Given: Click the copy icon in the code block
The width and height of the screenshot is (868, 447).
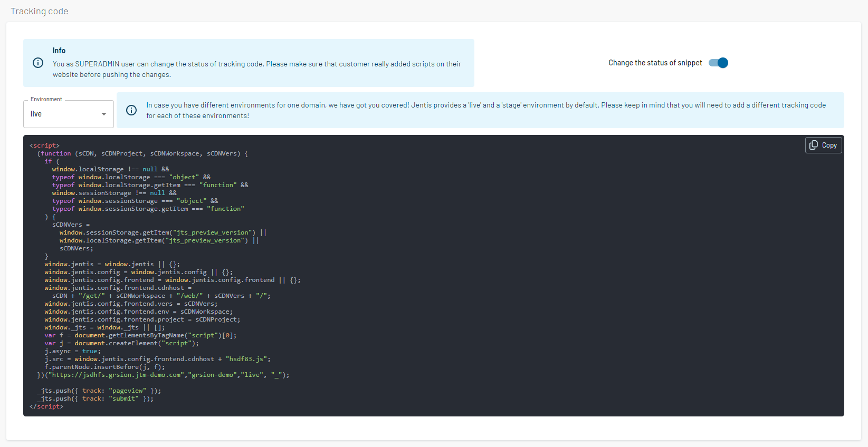Looking at the screenshot, I should pos(814,145).
